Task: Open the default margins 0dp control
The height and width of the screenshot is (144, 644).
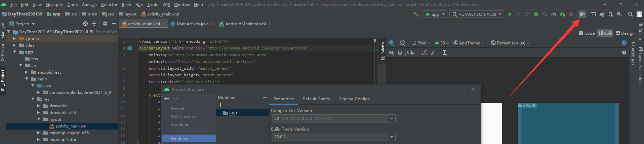Action: 411,53
